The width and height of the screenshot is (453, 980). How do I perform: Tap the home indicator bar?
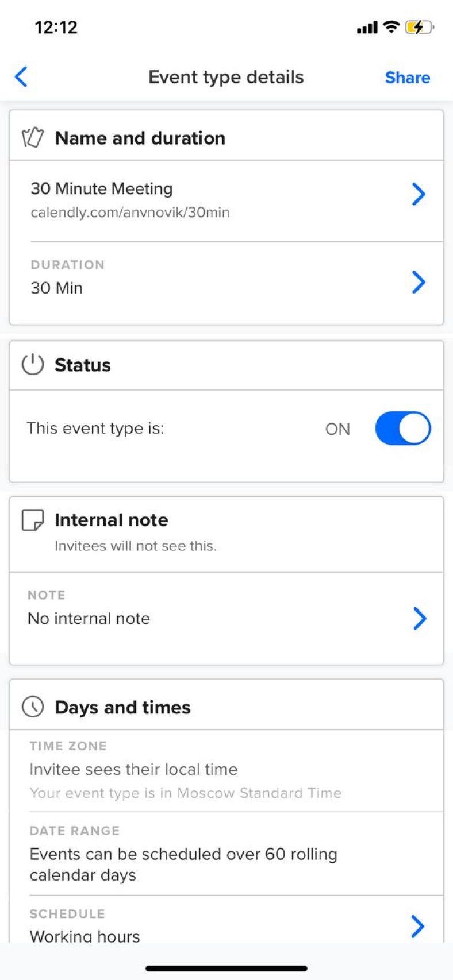point(226,969)
